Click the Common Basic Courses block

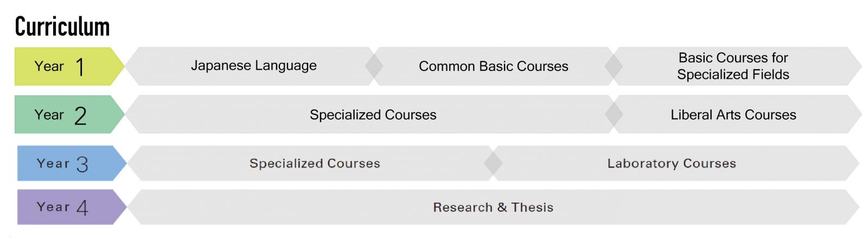[494, 66]
